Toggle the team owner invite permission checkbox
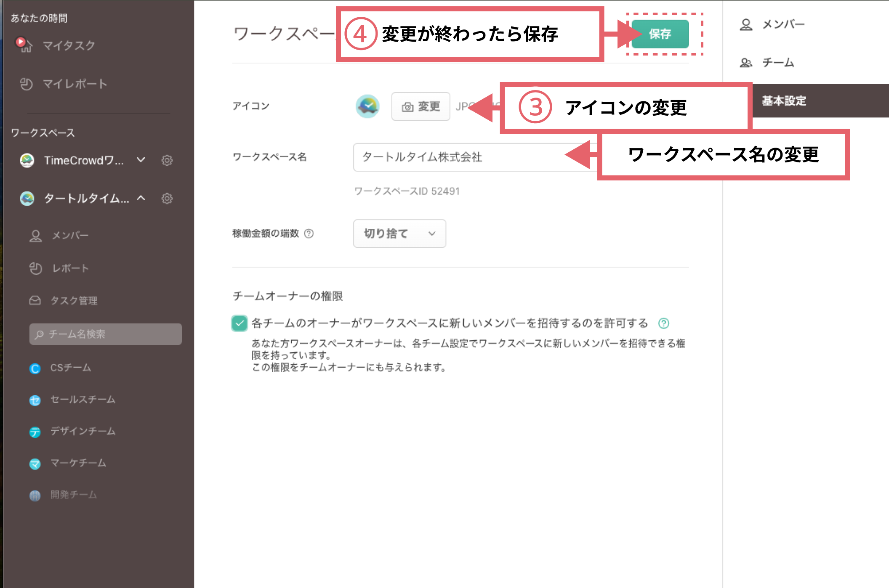 pyautogui.click(x=240, y=323)
